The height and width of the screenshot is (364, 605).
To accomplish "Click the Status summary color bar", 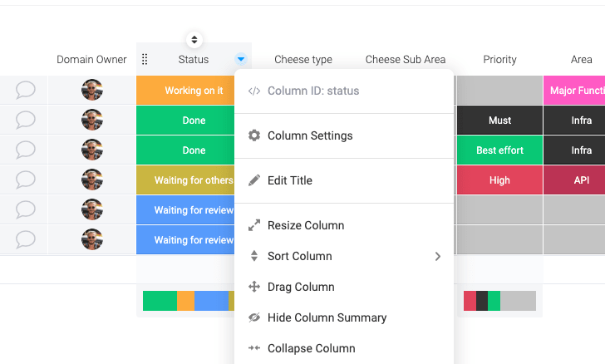I will [x=189, y=301].
